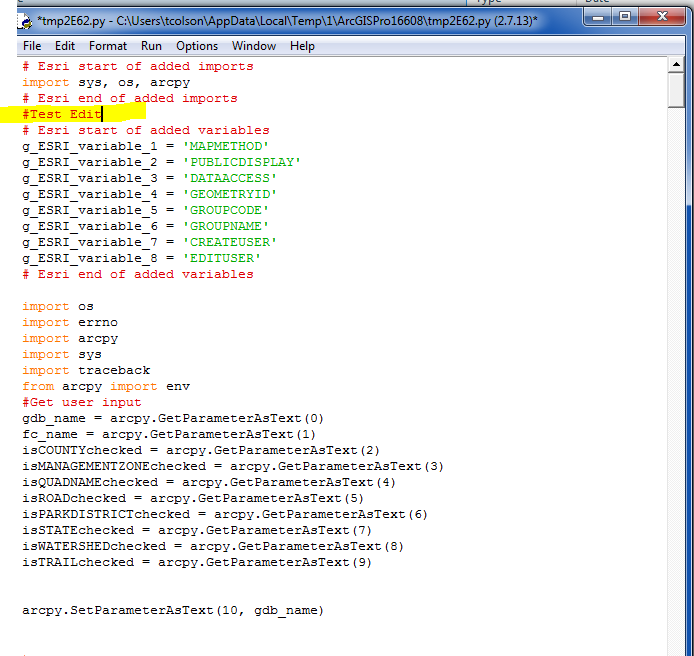Click the 'GEOMETRYID' string value
Image resolution: width=694 pixels, height=656 pixels.
(230, 194)
